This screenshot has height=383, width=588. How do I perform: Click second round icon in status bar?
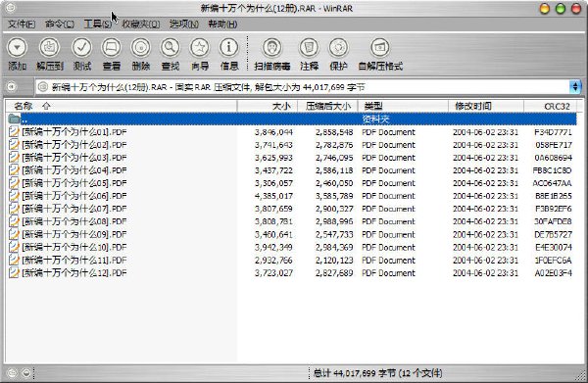[26, 373]
